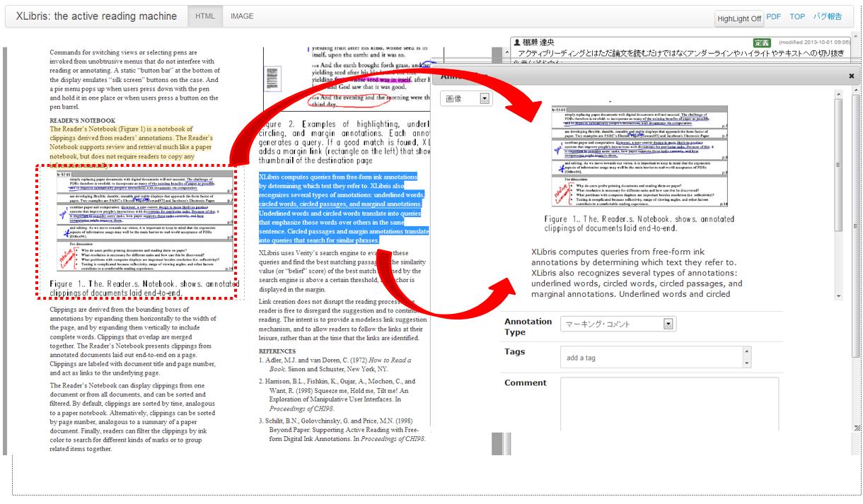The height and width of the screenshot is (504, 863).
Task: Click the Adler and van Doren reference entry
Action: coord(337,364)
